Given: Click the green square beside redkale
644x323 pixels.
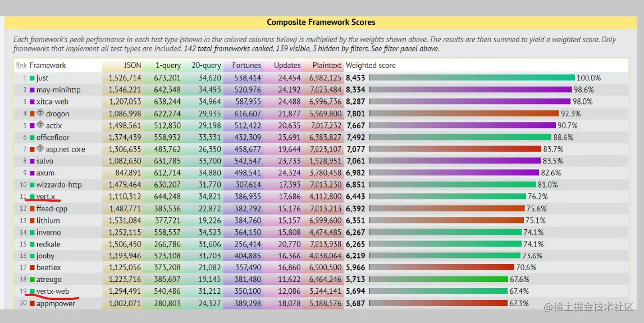Looking at the screenshot, I should pyautogui.click(x=32, y=244).
